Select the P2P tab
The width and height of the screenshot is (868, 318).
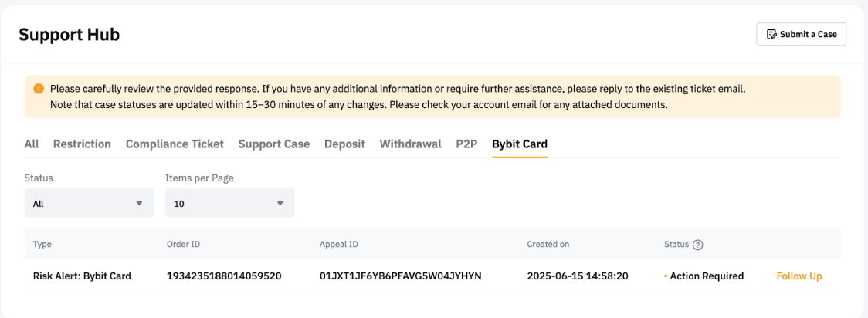466,144
